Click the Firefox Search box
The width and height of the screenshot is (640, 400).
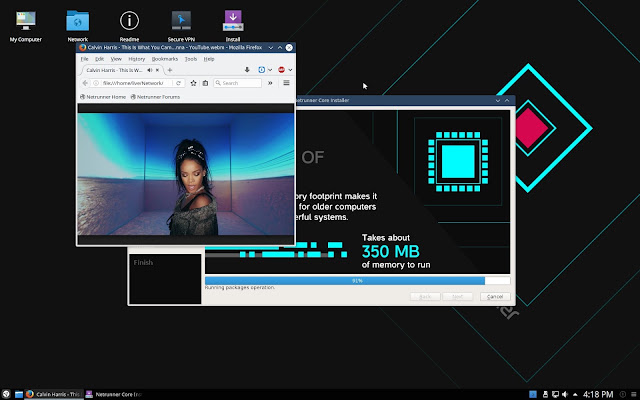(x=238, y=83)
